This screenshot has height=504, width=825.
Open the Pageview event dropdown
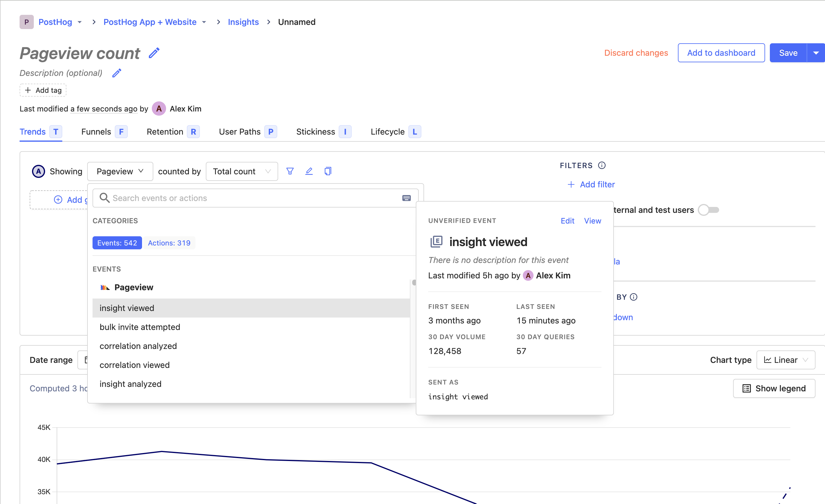tap(120, 171)
